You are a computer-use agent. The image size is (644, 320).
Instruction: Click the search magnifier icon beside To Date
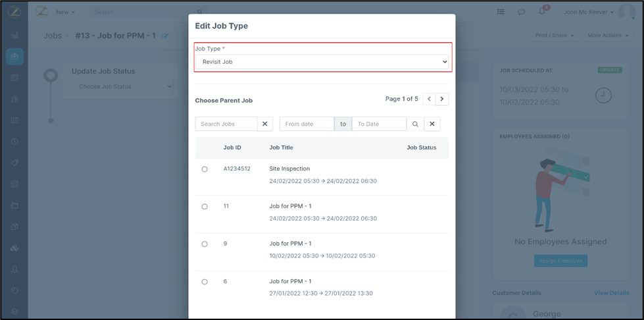click(415, 124)
